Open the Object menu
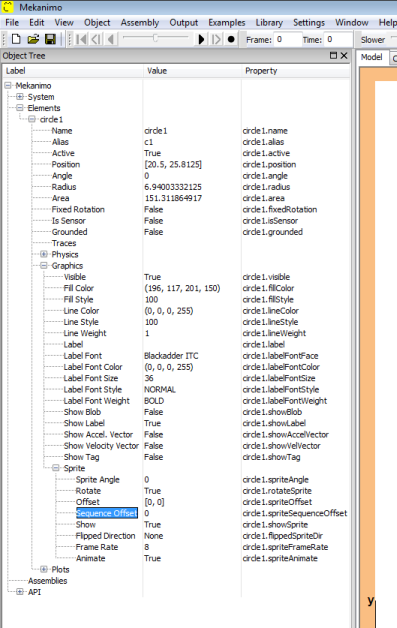The height and width of the screenshot is (628, 397). [x=97, y=23]
